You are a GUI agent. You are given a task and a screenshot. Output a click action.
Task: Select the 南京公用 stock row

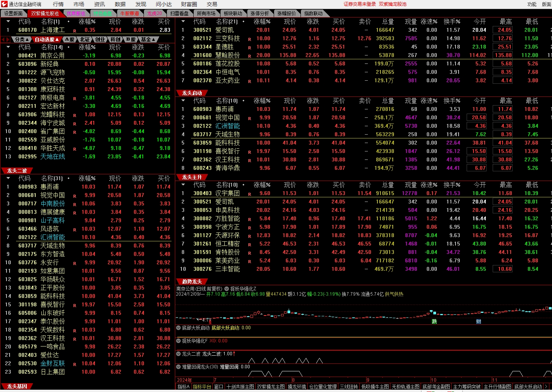coord(52,55)
